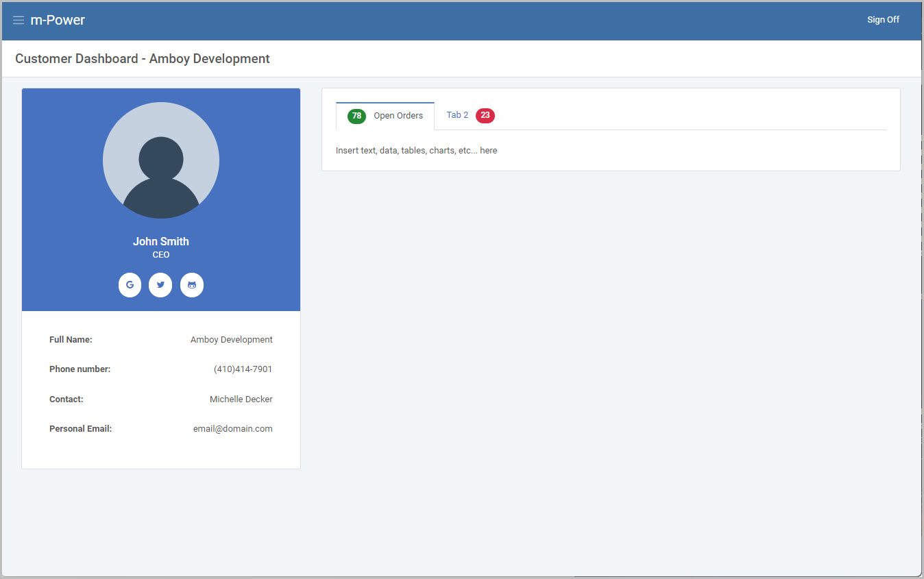The height and width of the screenshot is (579, 924).
Task: Click the CEO title under John Smith
Action: (x=161, y=255)
